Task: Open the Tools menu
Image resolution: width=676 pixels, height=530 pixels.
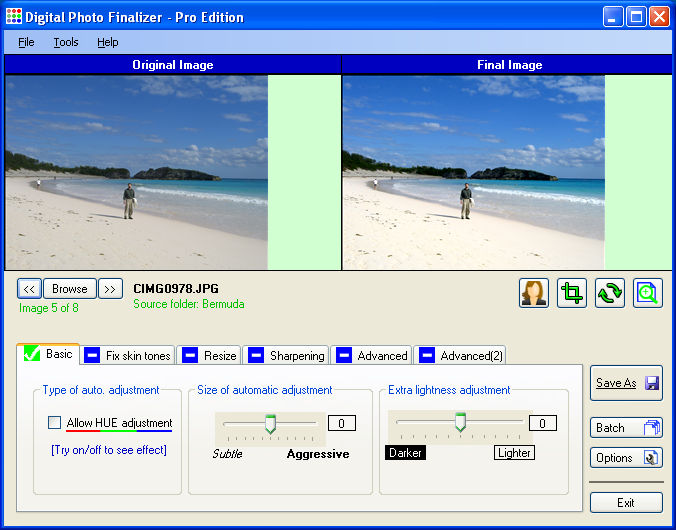Action: point(66,42)
